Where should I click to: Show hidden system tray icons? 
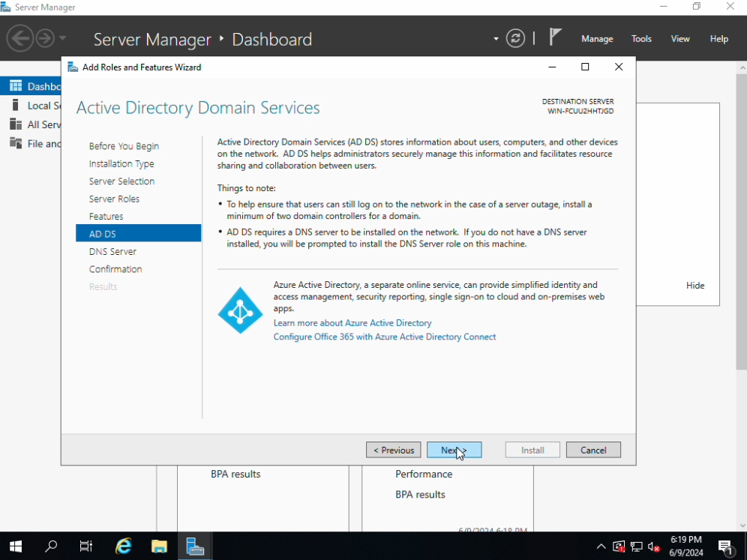(x=601, y=547)
